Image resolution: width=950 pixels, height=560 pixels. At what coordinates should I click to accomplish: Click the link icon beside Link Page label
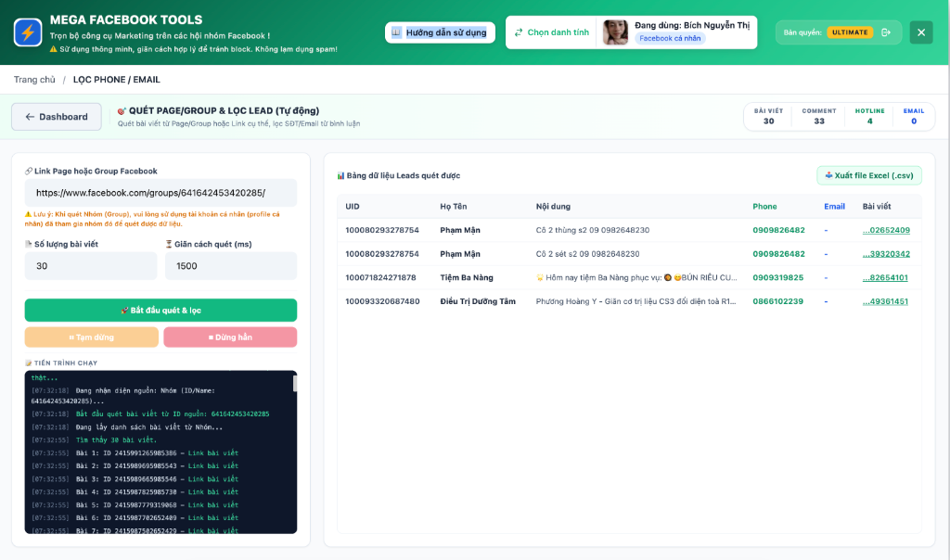click(29, 172)
